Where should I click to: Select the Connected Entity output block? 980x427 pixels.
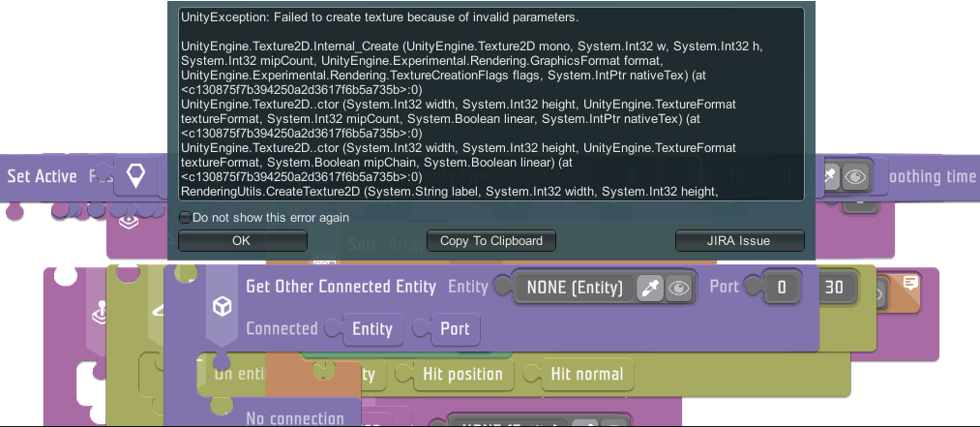click(371, 329)
